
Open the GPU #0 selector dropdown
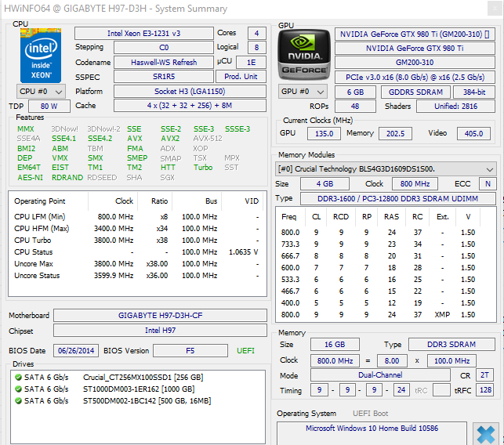coord(303,92)
